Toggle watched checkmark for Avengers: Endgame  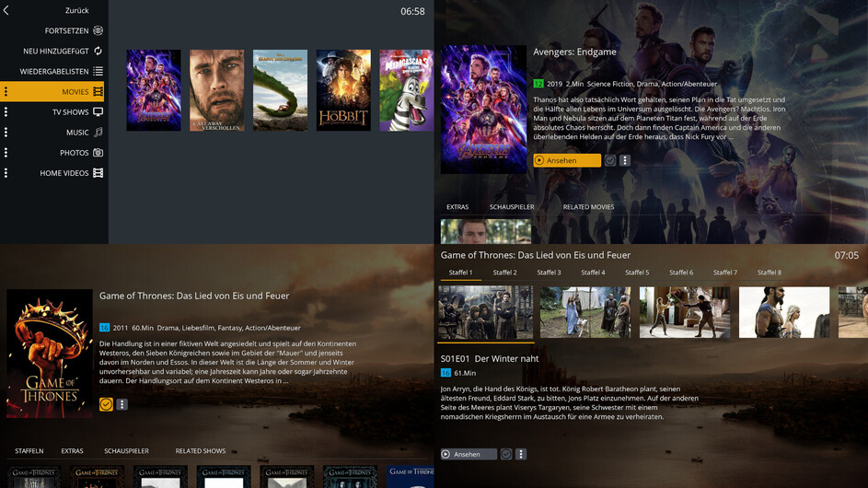[610, 160]
